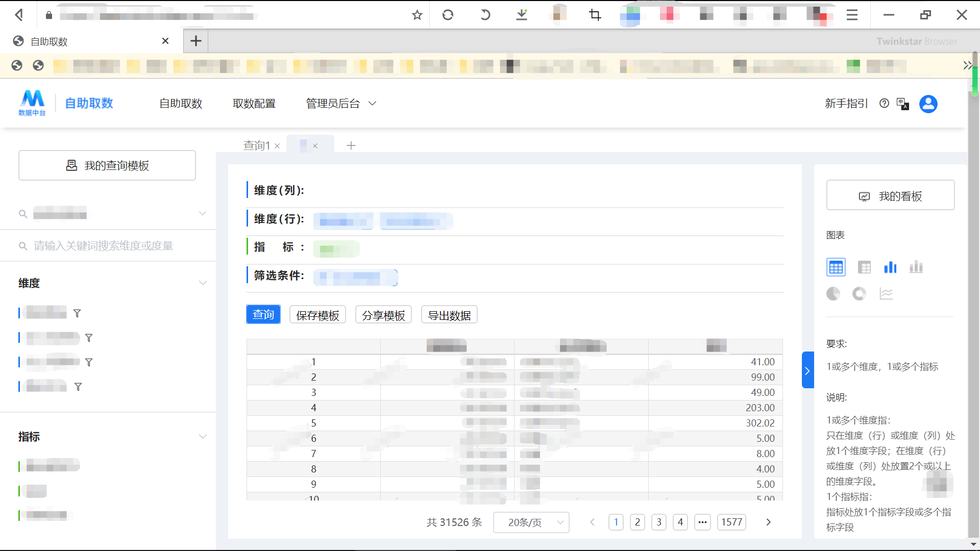Add new query tab with plus icon
Screen dimensions: 980x551
pyautogui.click(x=351, y=145)
